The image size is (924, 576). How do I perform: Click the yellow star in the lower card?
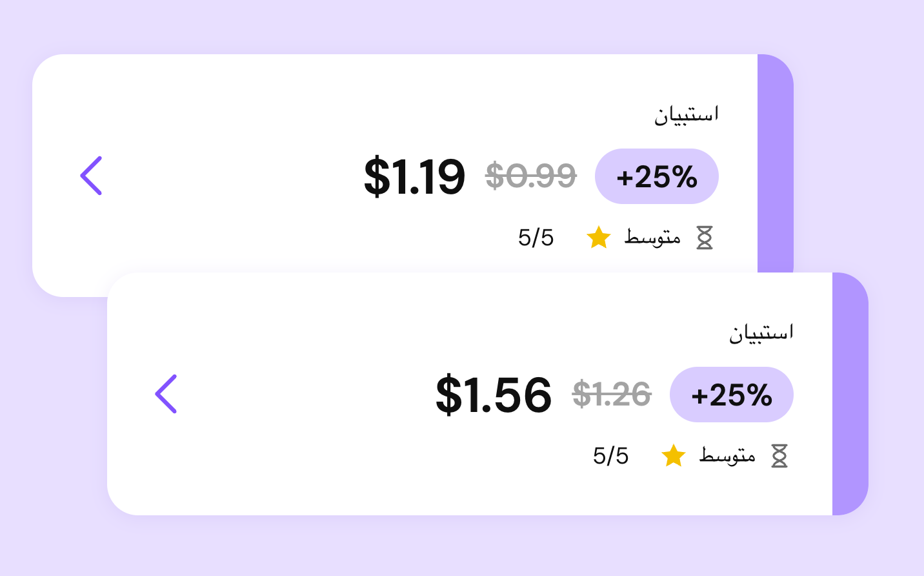tap(674, 455)
